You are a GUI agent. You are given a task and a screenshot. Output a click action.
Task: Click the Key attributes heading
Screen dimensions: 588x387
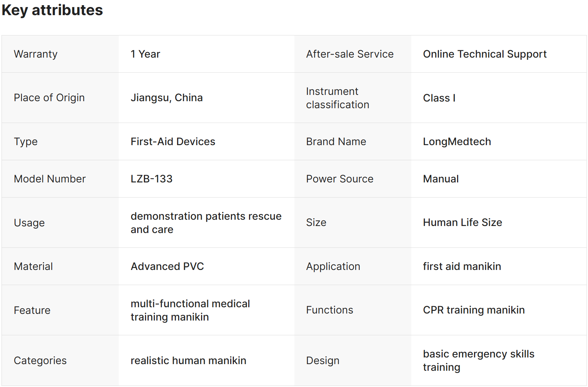click(x=52, y=10)
